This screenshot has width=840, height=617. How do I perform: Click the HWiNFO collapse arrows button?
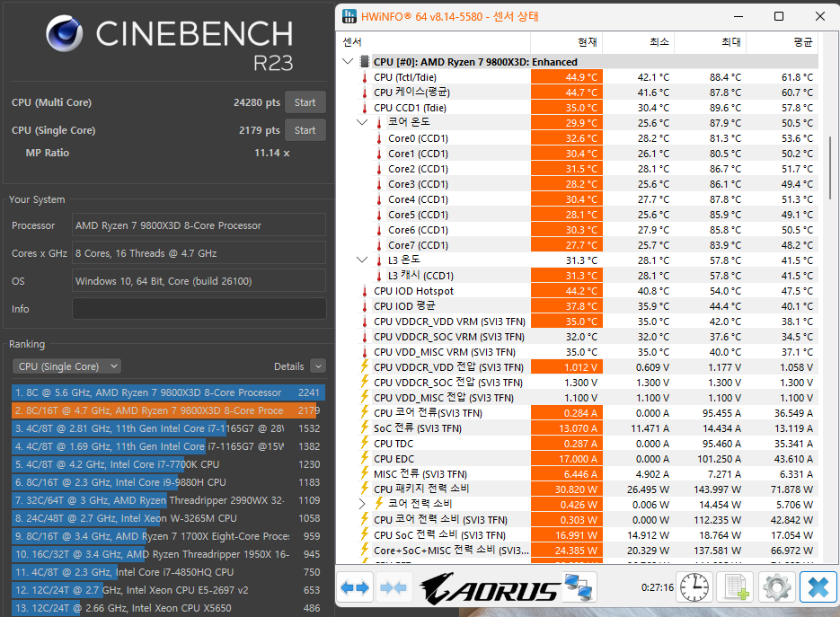pyautogui.click(x=393, y=587)
